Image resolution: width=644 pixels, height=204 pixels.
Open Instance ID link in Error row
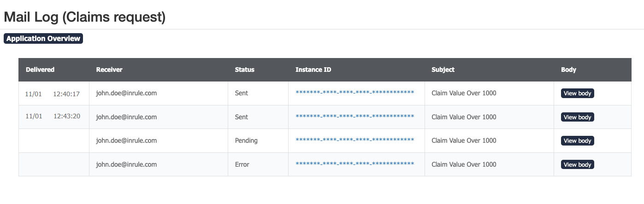(354, 164)
